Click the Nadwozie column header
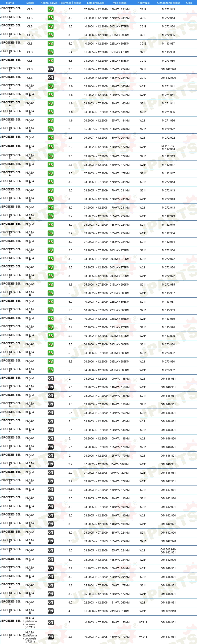The width and height of the screenshot is (197, 644). (x=143, y=3)
